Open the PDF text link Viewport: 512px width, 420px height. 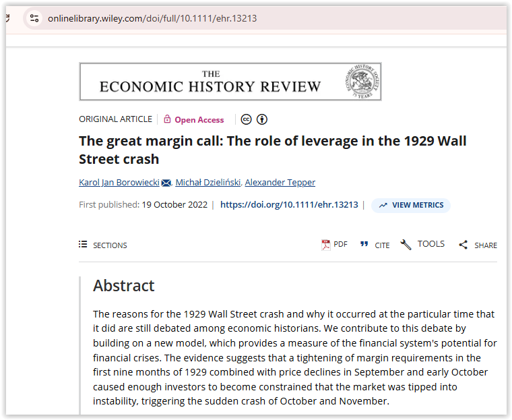341,244
